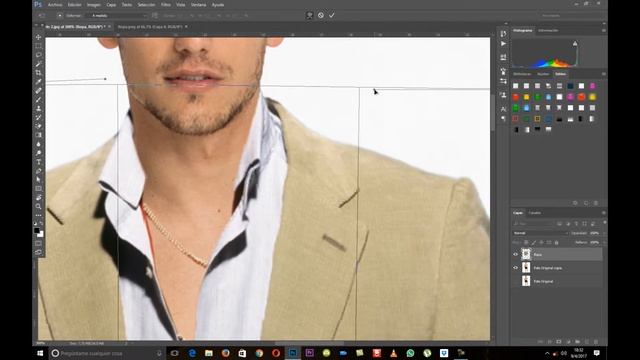Close the second document tab

(187, 27)
